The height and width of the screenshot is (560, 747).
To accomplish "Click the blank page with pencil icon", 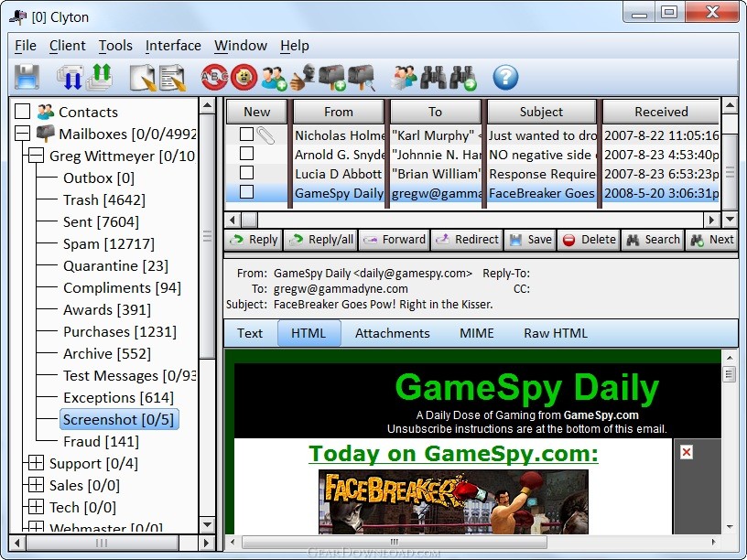I will [143, 77].
